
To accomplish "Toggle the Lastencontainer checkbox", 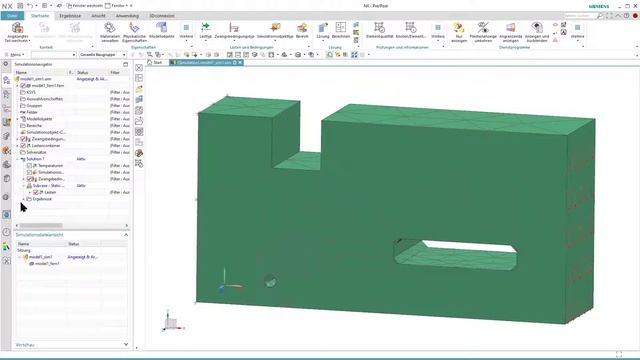I will pyautogui.click(x=23, y=146).
